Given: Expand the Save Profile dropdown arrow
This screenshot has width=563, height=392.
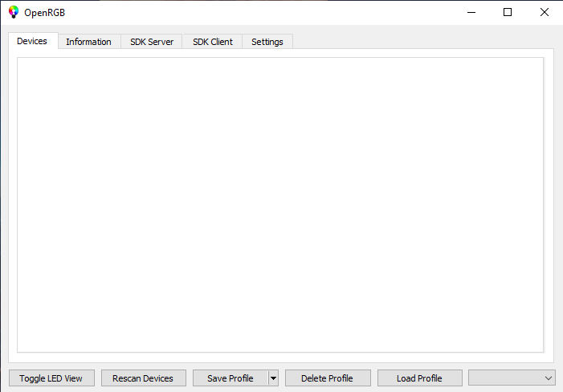Looking at the screenshot, I should 273,378.
